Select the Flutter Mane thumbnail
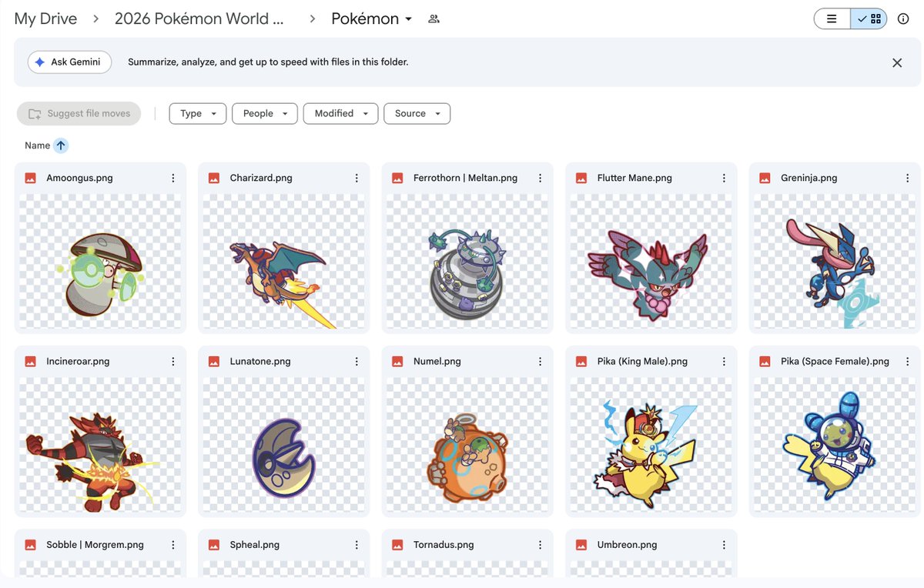 [x=651, y=261]
